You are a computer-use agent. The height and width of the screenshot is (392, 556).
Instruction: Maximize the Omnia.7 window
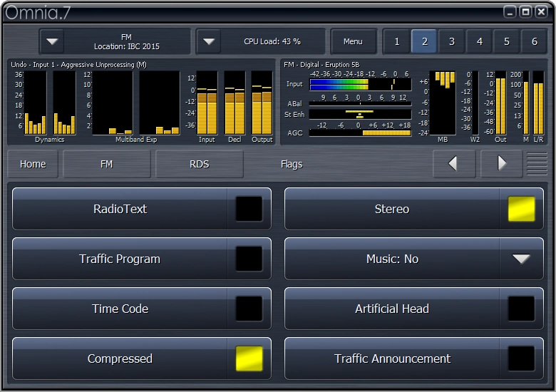coord(525,12)
